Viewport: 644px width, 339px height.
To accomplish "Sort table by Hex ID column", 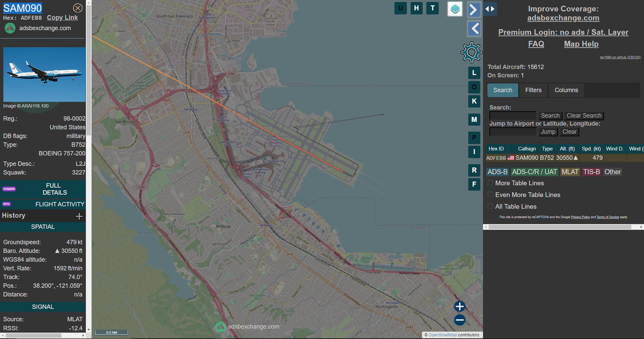I will [x=496, y=149].
